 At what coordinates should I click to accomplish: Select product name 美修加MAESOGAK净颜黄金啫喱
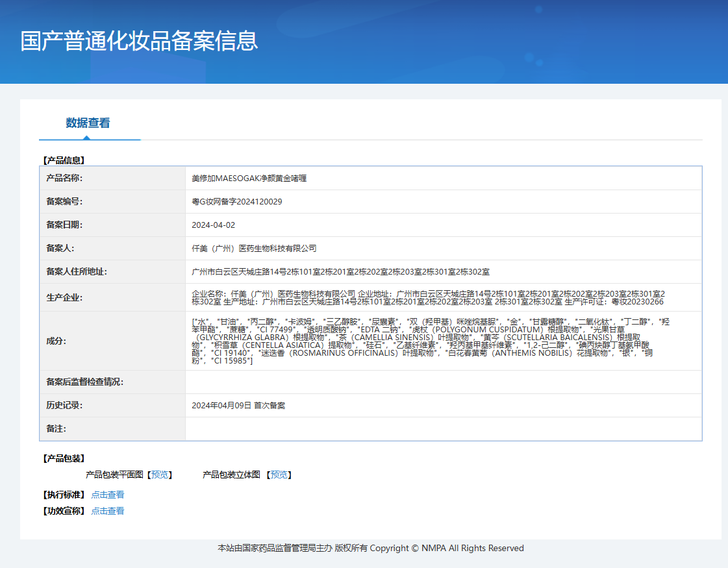click(x=249, y=179)
